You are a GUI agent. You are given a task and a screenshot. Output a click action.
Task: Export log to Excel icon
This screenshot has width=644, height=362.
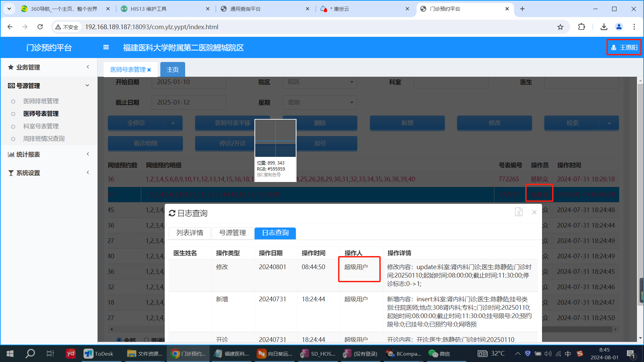coord(519,212)
